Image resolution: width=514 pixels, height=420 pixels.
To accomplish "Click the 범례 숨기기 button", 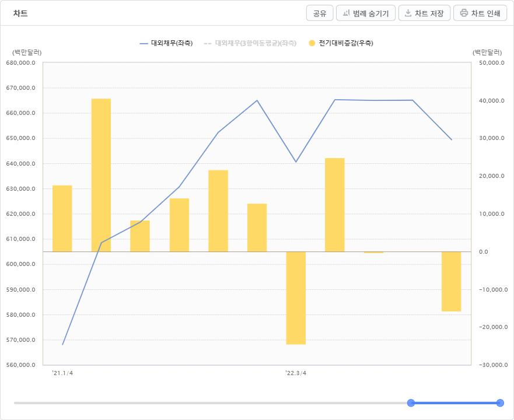I will tap(365, 13).
